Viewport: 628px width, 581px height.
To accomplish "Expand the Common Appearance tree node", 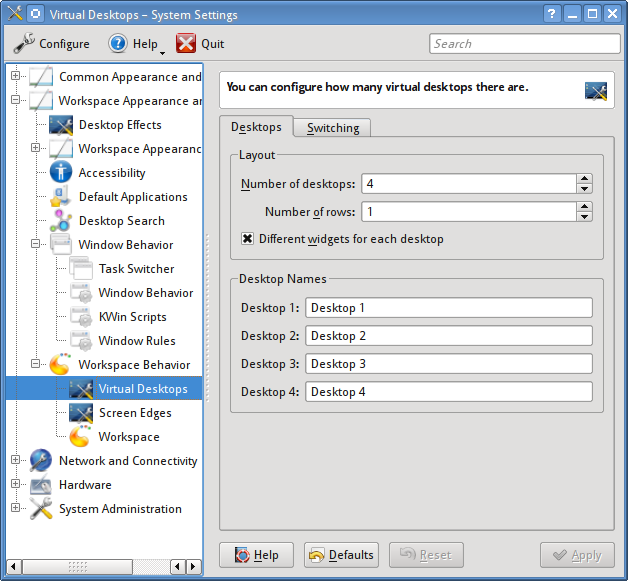I will (x=15, y=76).
